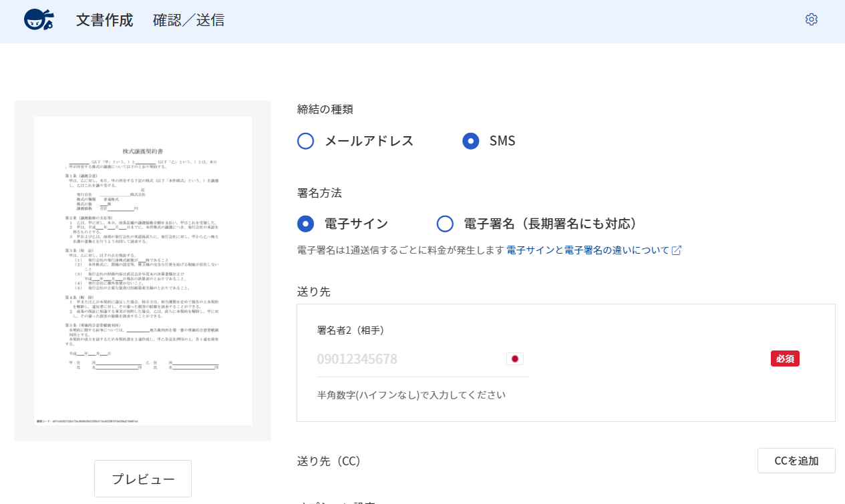This screenshot has height=504, width=845.
Task: Select SMS as the contract conclusion type
Action: [x=470, y=141]
